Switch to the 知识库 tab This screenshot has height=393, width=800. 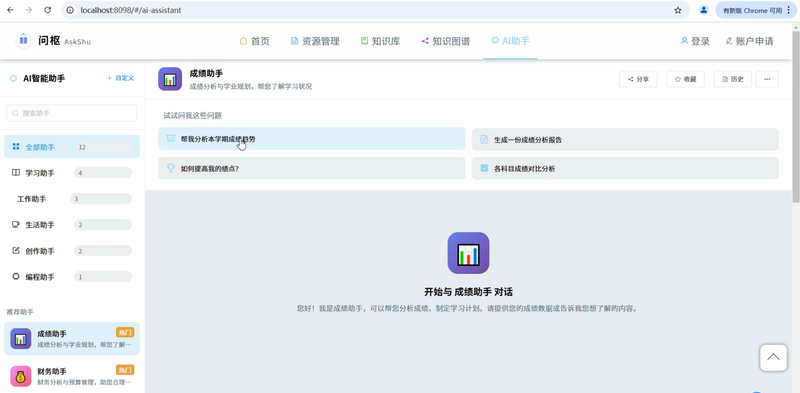tap(380, 41)
